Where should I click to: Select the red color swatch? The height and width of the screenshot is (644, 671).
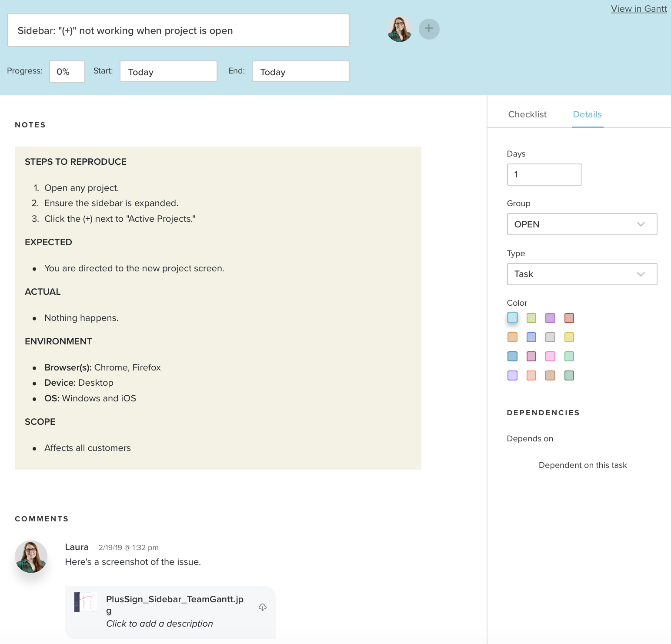point(569,318)
